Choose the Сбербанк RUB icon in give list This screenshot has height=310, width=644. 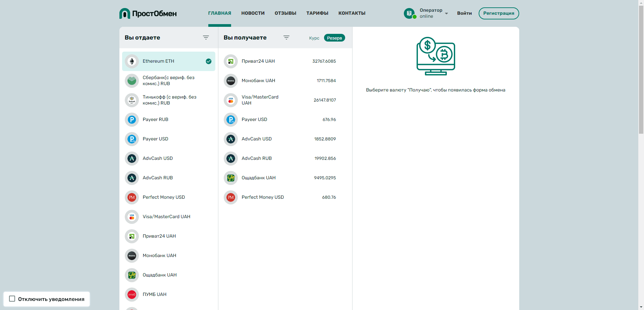132,81
